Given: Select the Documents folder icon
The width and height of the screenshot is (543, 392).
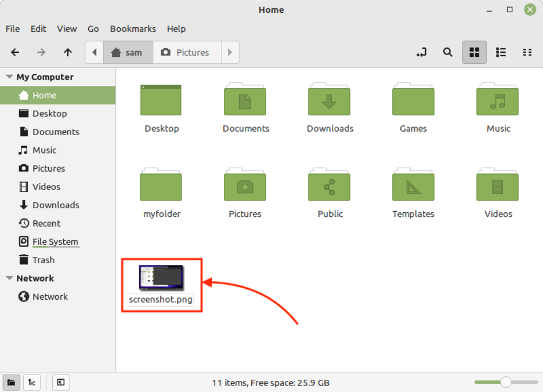Looking at the screenshot, I should tap(245, 99).
